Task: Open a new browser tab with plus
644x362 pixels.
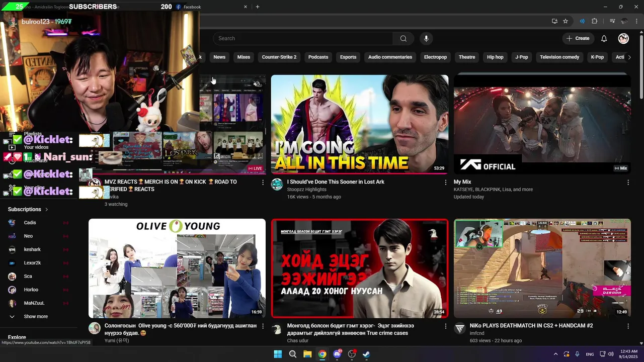Action: point(258,7)
